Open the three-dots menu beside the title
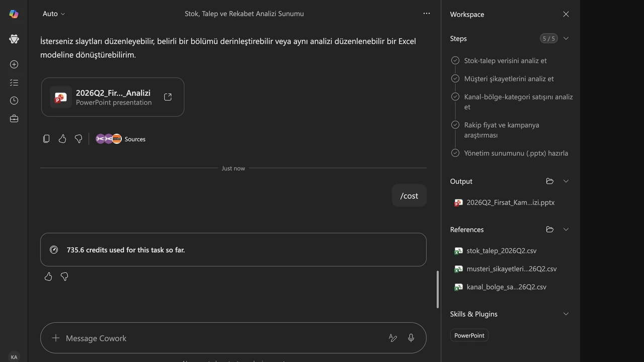Viewport: 644px width, 362px height. [427, 14]
